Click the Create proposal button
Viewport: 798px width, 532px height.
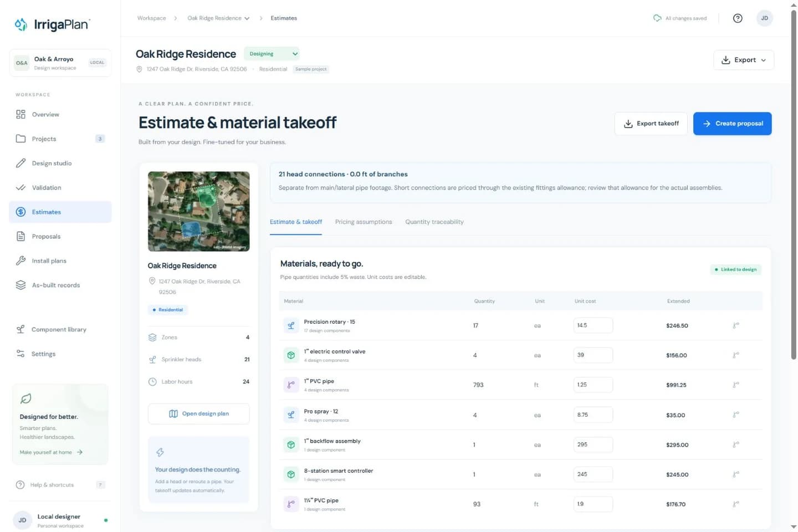(x=733, y=124)
